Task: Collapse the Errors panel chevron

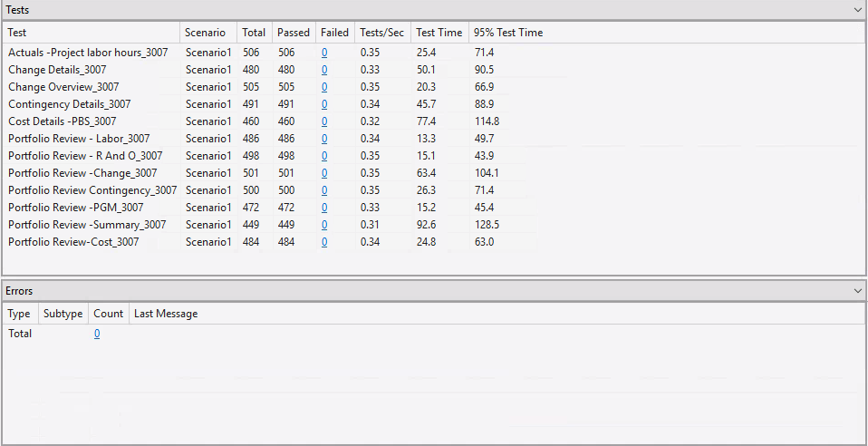Action: pos(857,291)
